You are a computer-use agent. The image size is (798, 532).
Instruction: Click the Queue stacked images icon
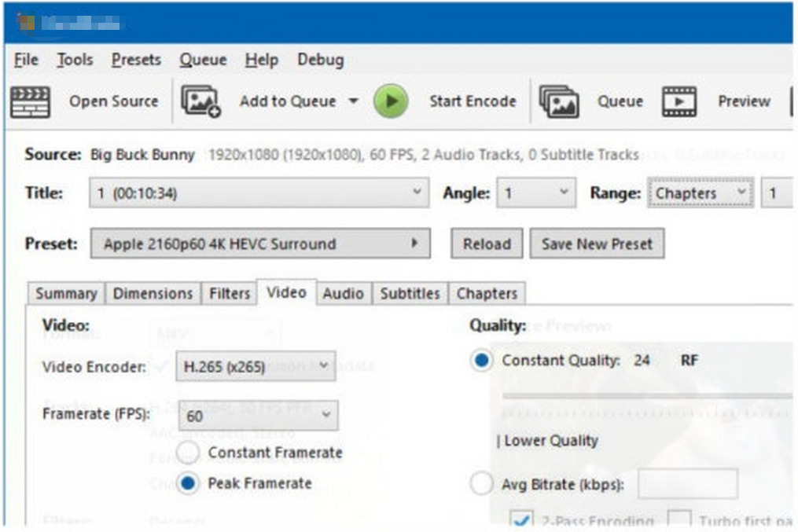559,101
